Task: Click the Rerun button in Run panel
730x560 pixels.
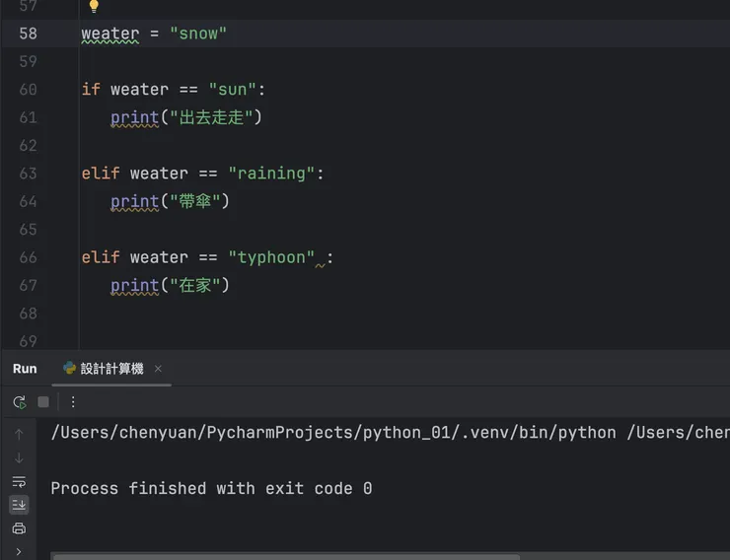Action: click(19, 402)
